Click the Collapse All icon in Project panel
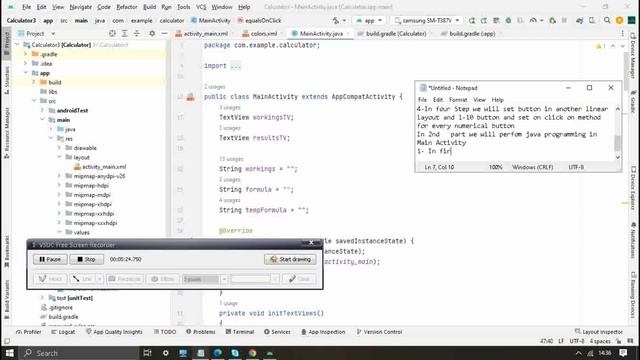 click(x=137, y=33)
